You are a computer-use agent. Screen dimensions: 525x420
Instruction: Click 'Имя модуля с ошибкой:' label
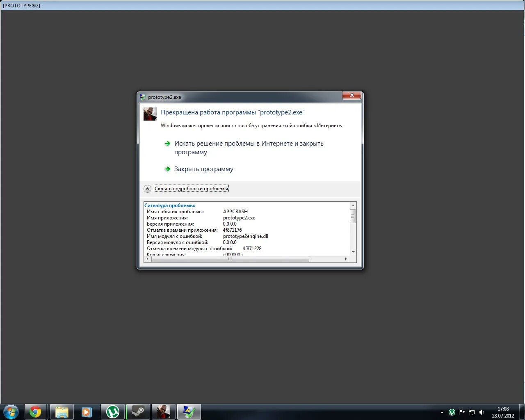click(174, 236)
